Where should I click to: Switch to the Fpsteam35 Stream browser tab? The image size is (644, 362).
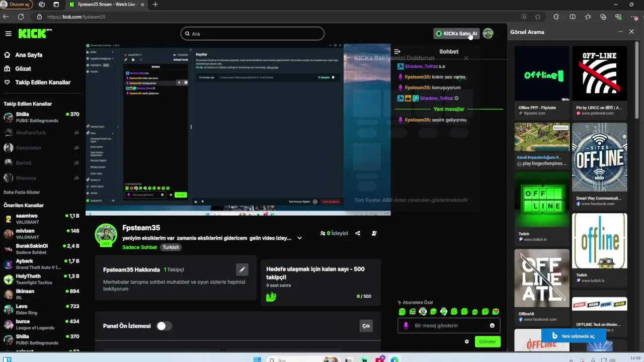coord(107,5)
